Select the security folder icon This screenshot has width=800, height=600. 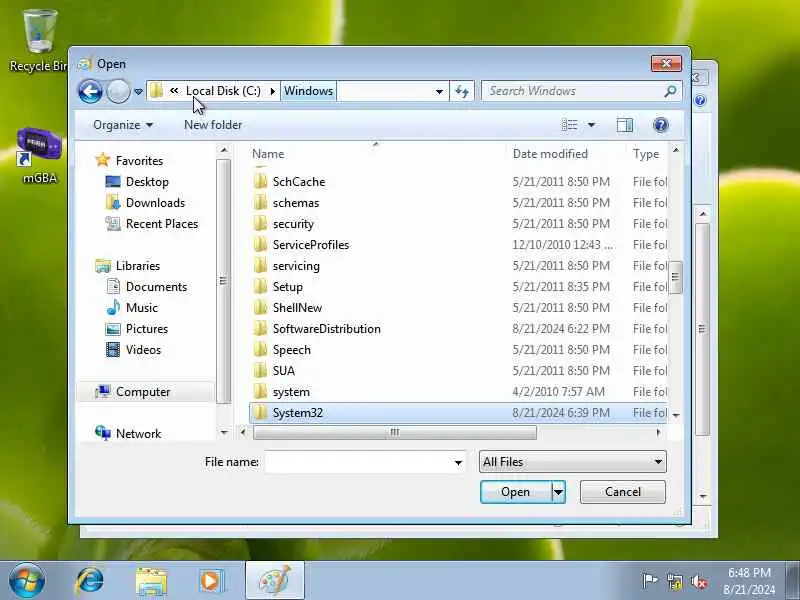point(260,223)
